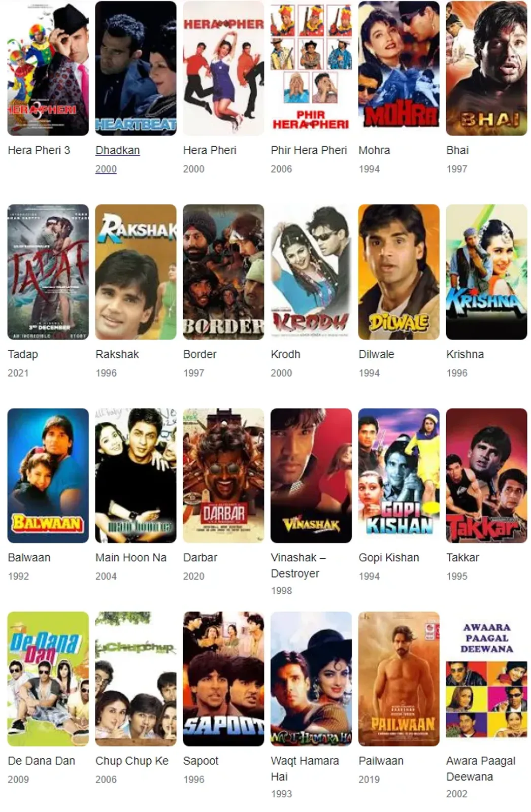Viewport: 531px width, 812px height.
Task: Click the Main Hoon Na title
Action: coord(131,558)
